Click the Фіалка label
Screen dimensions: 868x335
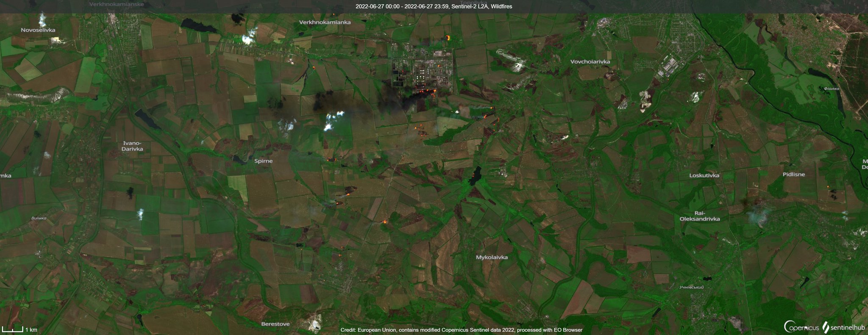(832, 89)
